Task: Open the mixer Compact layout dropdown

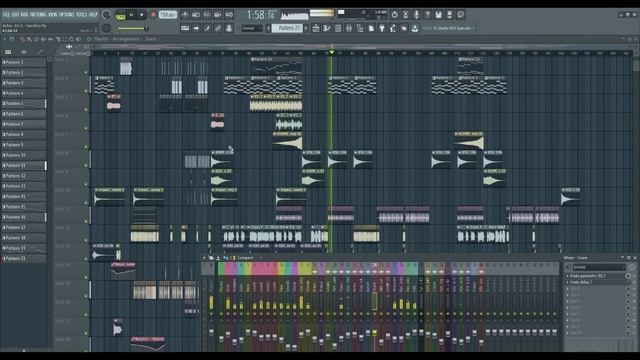Action: [x=245, y=258]
